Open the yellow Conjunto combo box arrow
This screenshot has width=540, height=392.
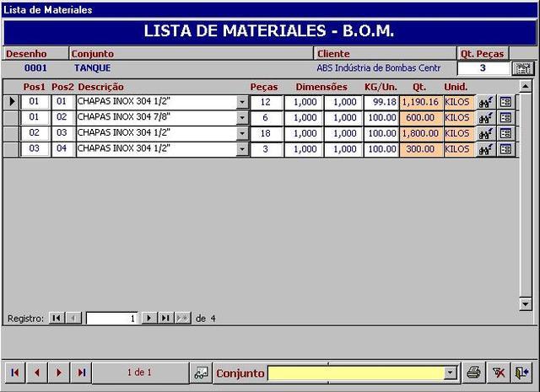[450, 373]
